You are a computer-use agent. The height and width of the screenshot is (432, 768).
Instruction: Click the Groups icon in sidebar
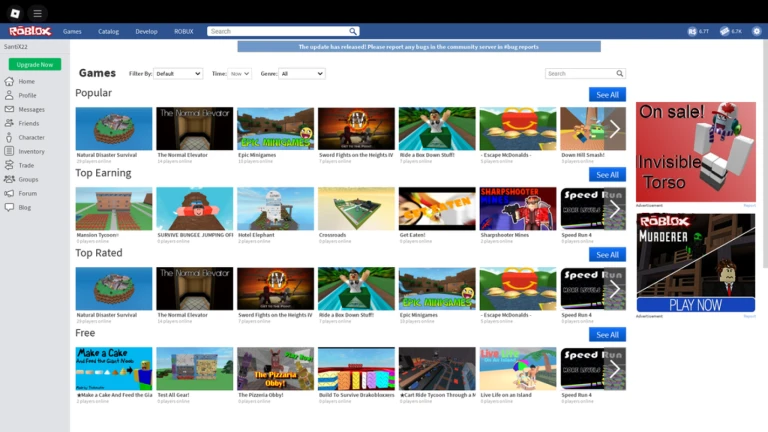[10, 179]
